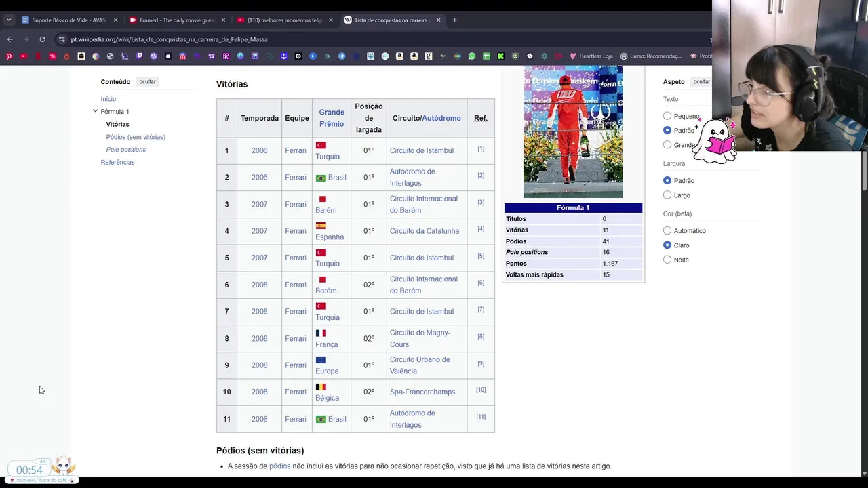Screen dimensions: 868x488
Task: Jump to Pódios (sem vitórias) section
Action: (x=136, y=137)
